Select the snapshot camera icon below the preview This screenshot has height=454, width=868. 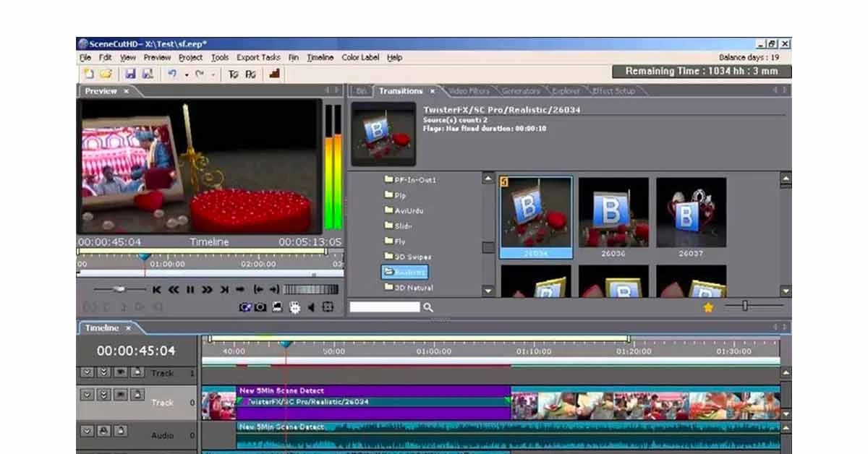pos(259,307)
